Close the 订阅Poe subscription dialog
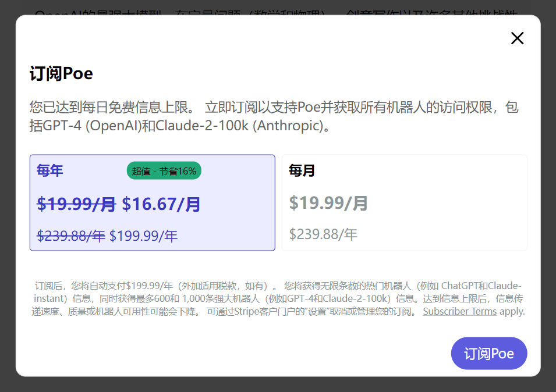Viewport: 556px width, 392px height. tap(517, 38)
